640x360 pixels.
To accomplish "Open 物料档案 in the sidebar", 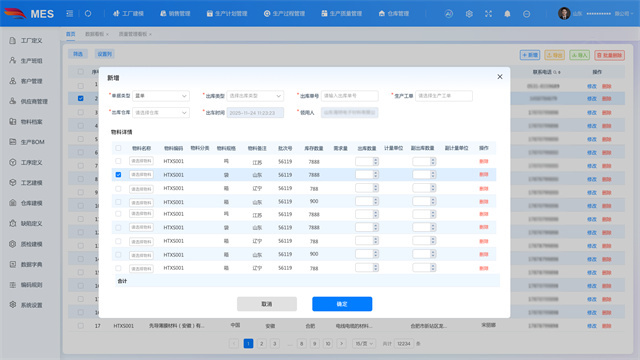I will (26, 122).
